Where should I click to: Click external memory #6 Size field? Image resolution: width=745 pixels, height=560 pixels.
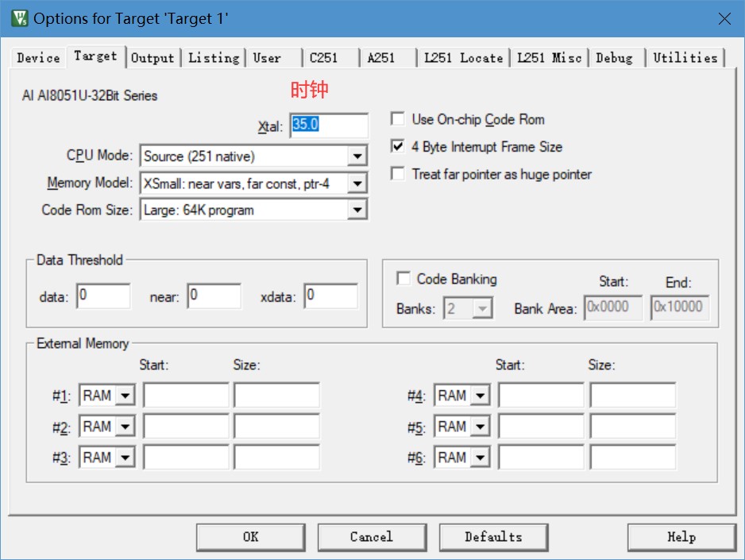coord(633,458)
